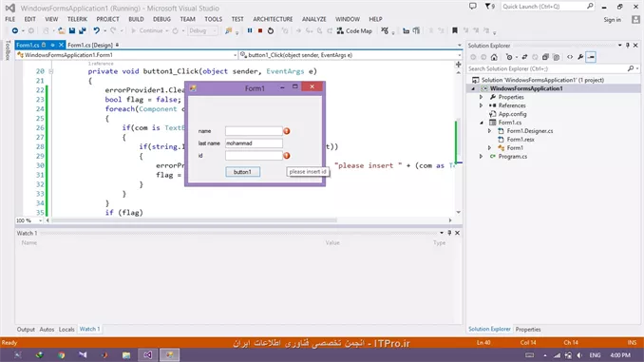Screen dimensions: 644x362
Task: Open the BUILD menu
Action: (136, 19)
